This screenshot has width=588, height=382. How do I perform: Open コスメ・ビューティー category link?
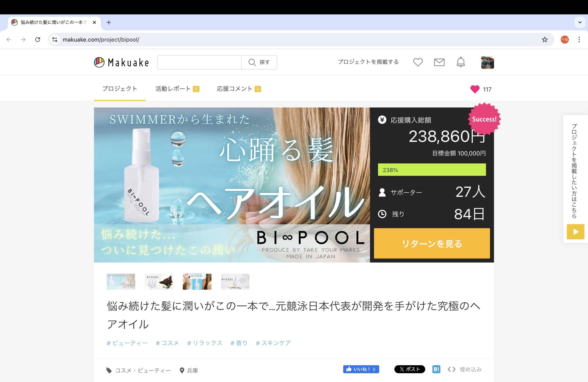138,370
